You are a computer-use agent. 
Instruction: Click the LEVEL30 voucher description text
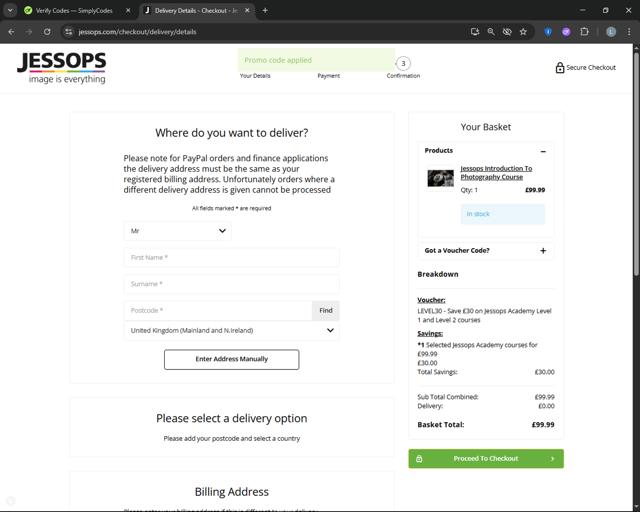click(484, 316)
